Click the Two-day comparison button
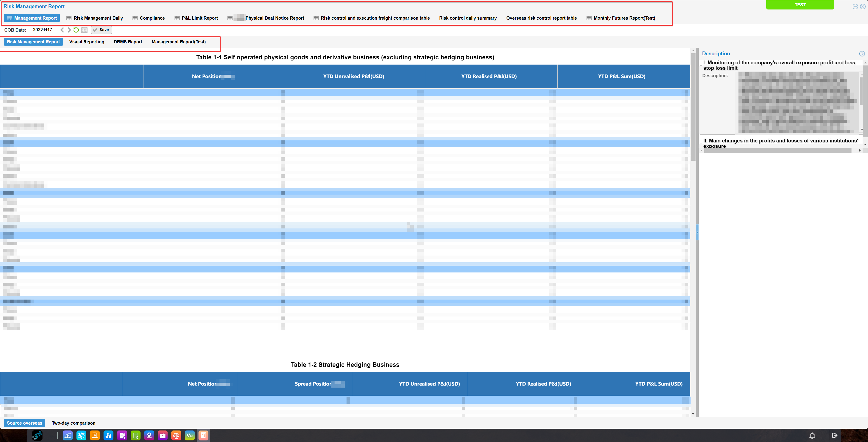This screenshot has height=442, width=868. pyautogui.click(x=73, y=423)
